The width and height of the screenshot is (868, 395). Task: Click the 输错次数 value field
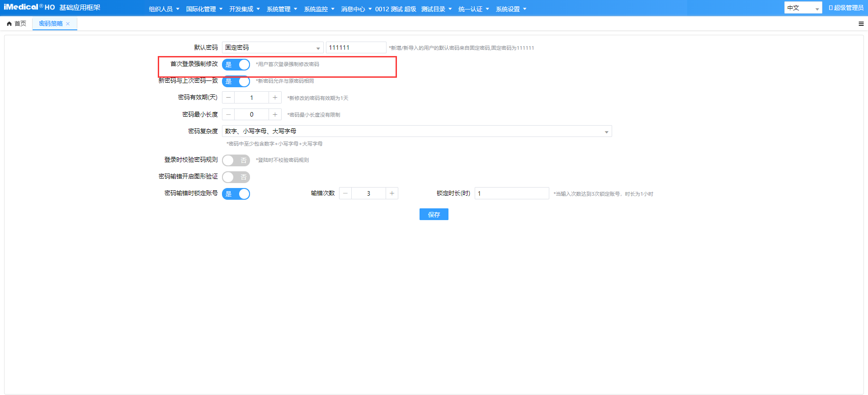point(368,193)
